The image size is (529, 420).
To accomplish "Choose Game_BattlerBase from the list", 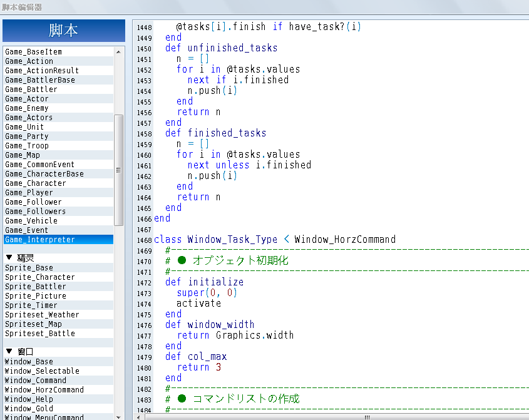I will pyautogui.click(x=58, y=80).
